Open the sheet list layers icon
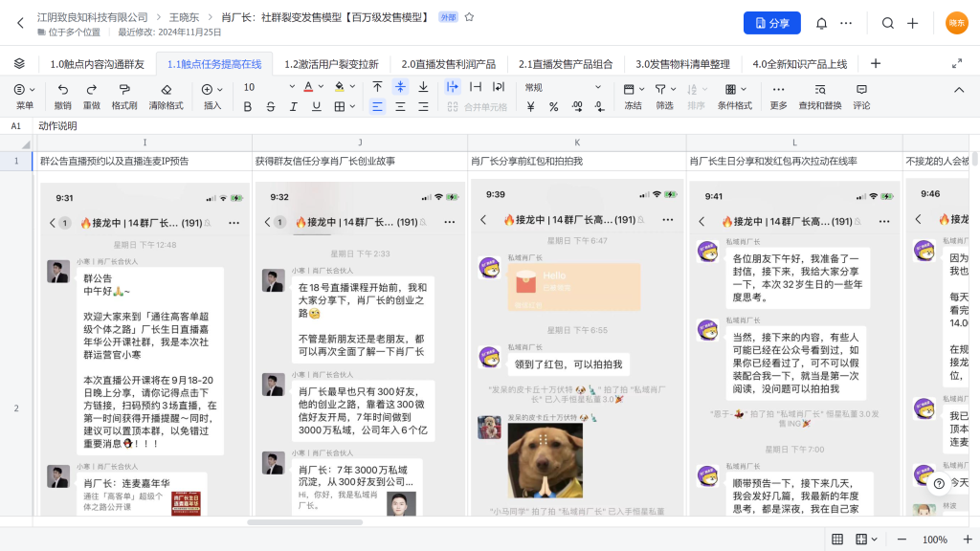The width and height of the screenshot is (980, 551). tap(19, 64)
